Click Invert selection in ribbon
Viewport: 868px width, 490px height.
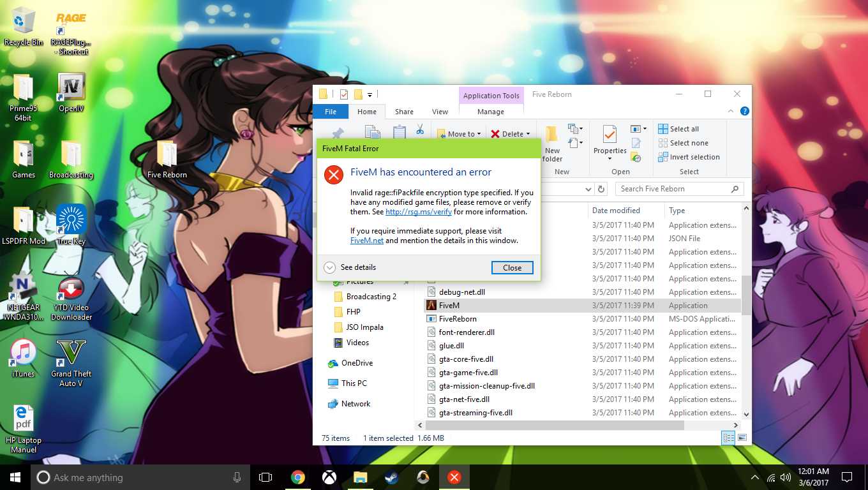pyautogui.click(x=689, y=157)
